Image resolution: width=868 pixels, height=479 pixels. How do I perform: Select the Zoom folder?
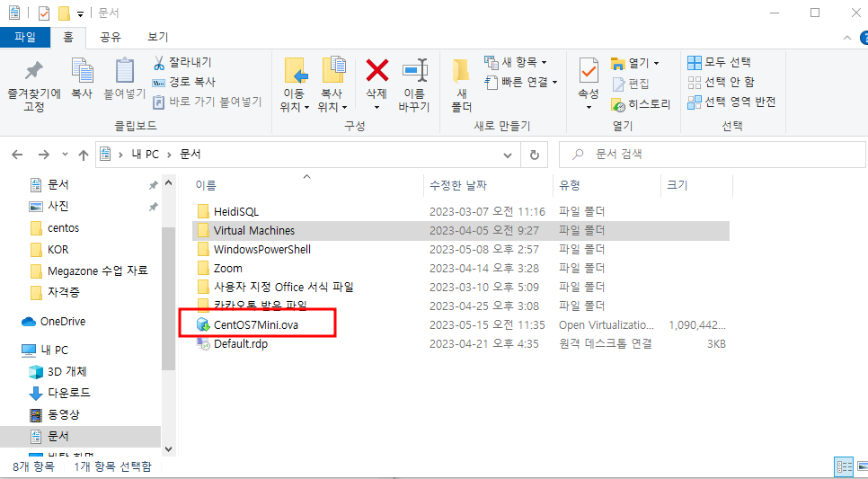(x=228, y=268)
